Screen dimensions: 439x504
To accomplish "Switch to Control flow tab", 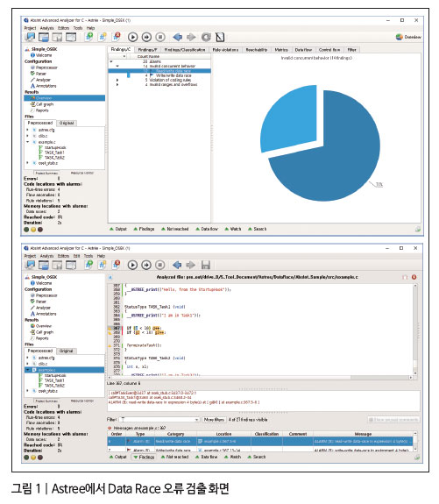I will (x=329, y=50).
